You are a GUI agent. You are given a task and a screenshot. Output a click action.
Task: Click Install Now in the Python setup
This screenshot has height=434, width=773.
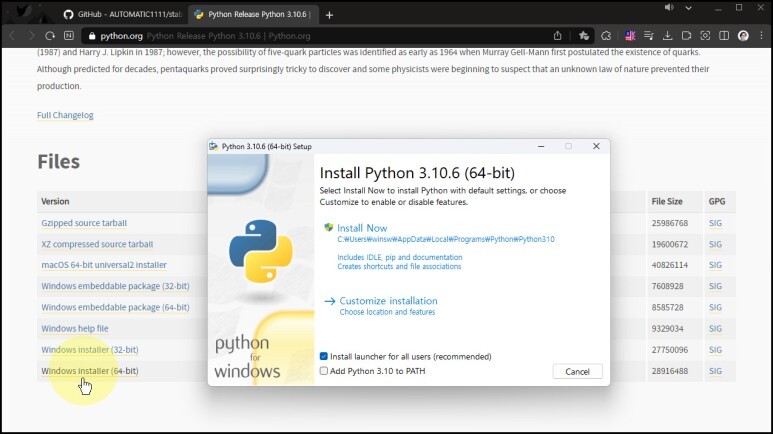click(x=362, y=228)
